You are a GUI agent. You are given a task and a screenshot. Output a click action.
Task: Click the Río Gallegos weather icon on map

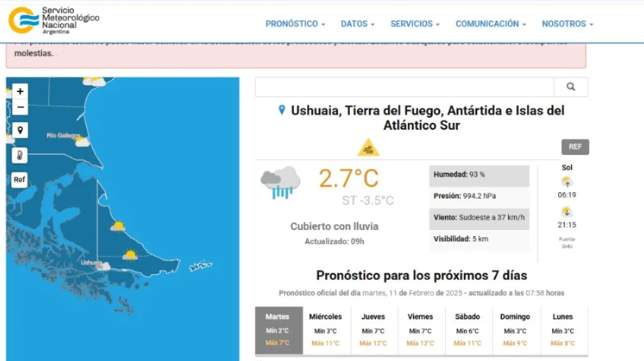82,142
